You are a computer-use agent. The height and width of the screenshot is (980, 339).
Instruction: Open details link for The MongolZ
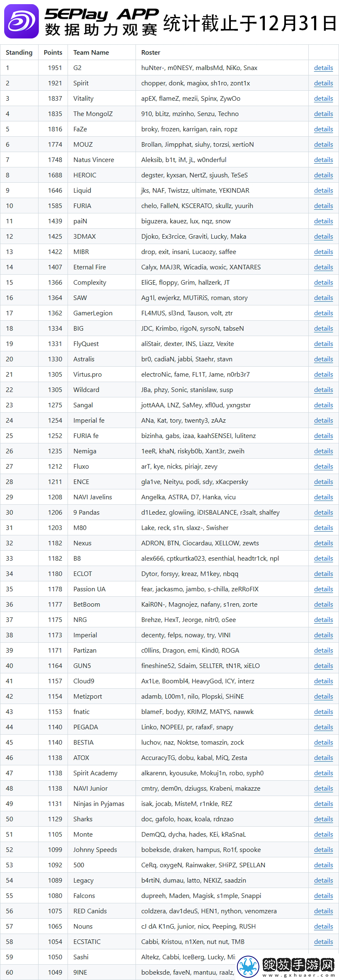pyautogui.click(x=323, y=114)
